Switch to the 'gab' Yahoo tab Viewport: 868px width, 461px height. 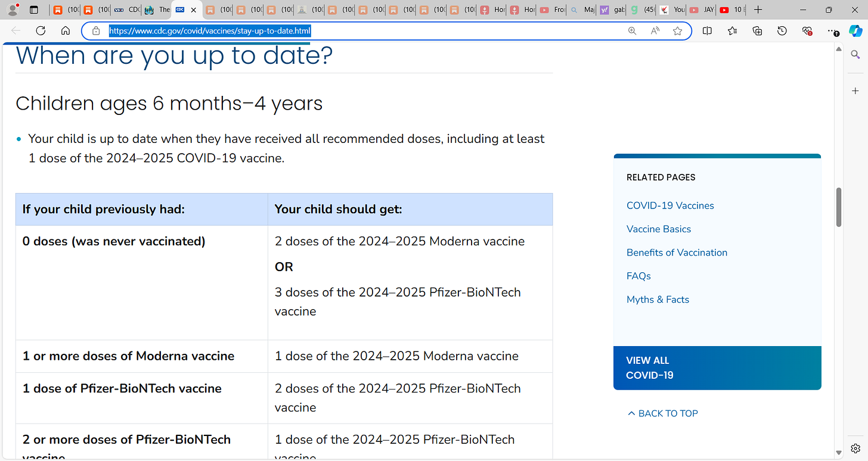tap(612, 10)
